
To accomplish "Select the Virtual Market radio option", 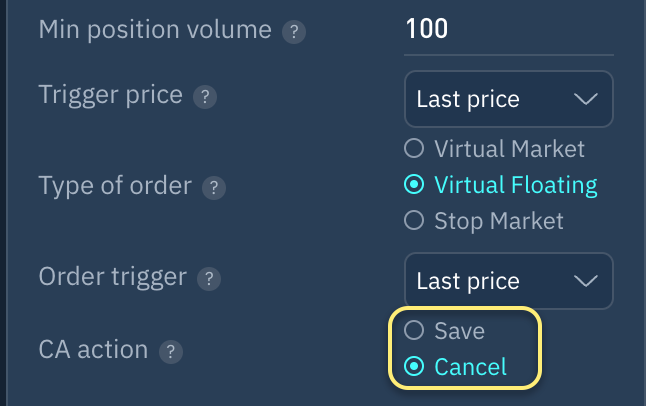I will (413, 150).
